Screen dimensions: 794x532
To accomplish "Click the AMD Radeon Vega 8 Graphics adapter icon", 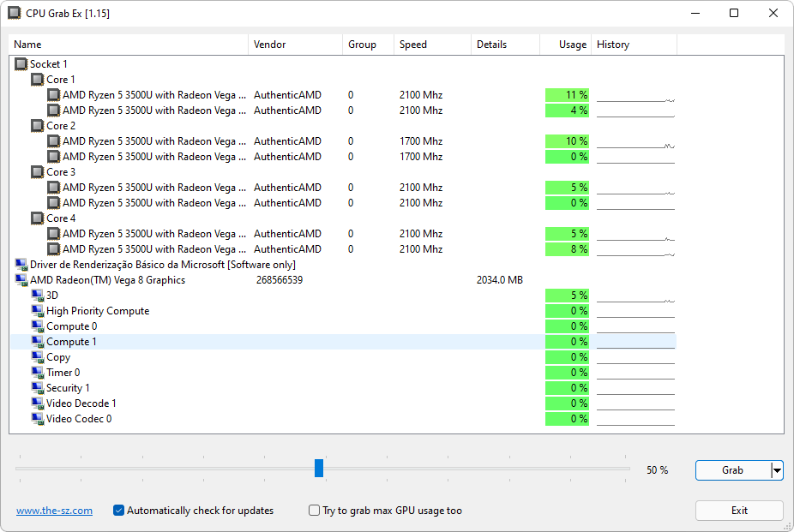I will 21,280.
